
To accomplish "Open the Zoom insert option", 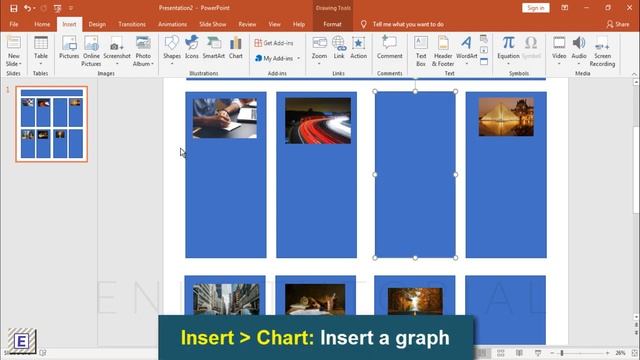I will tap(319, 51).
